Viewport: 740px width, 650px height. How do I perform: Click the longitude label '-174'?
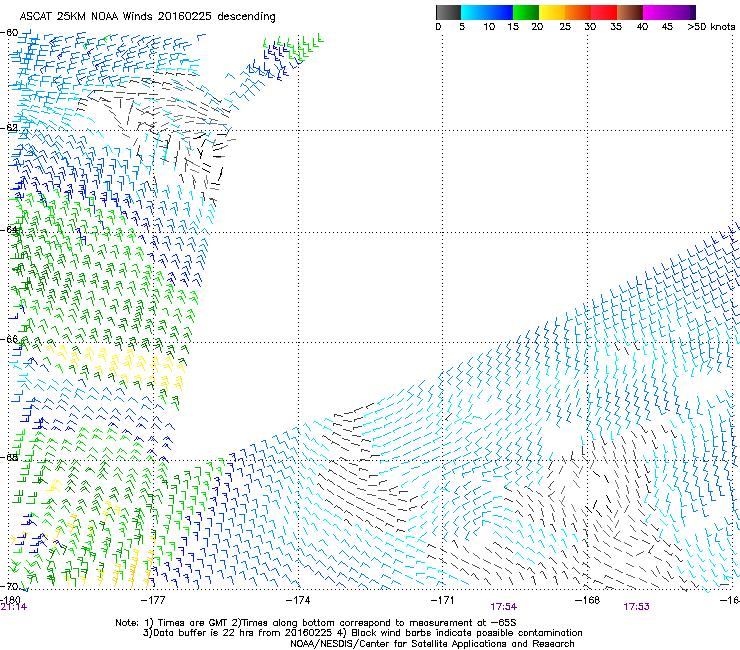(x=298, y=600)
